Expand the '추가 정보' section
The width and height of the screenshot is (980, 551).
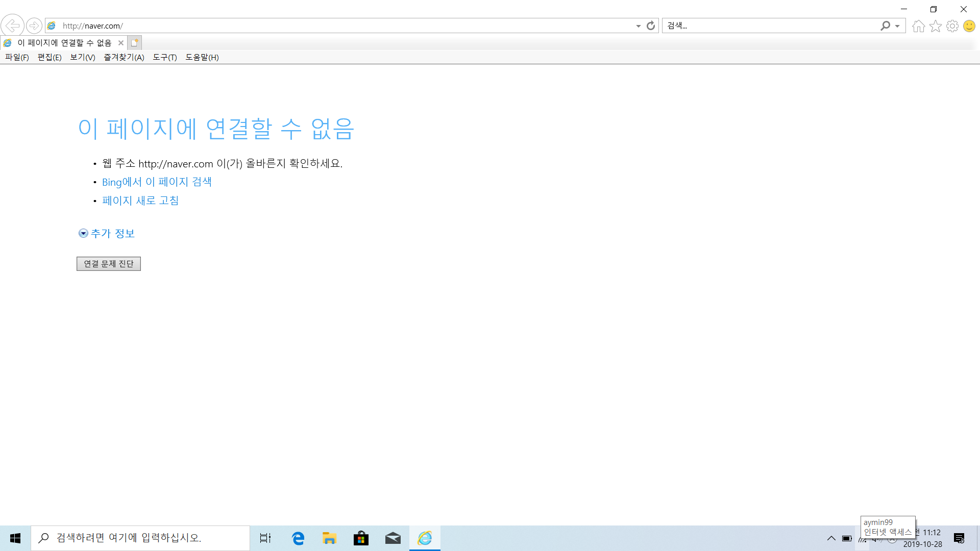[107, 234]
